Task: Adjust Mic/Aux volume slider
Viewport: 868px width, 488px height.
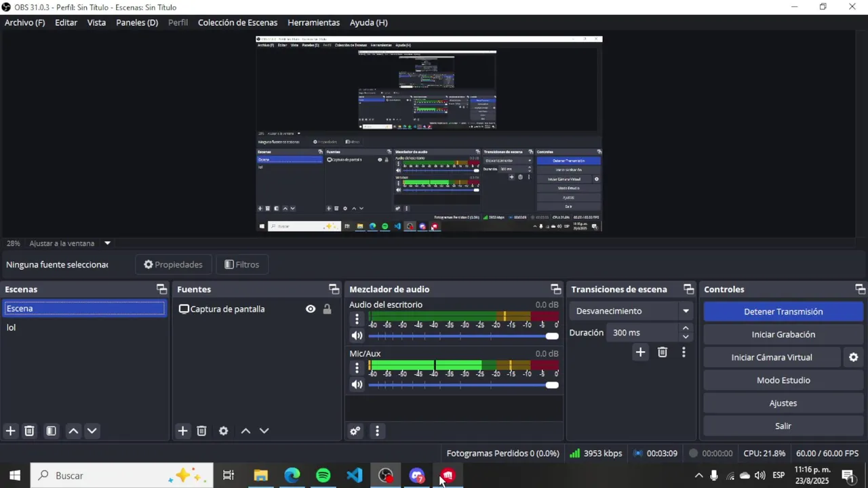Action: (x=463, y=385)
